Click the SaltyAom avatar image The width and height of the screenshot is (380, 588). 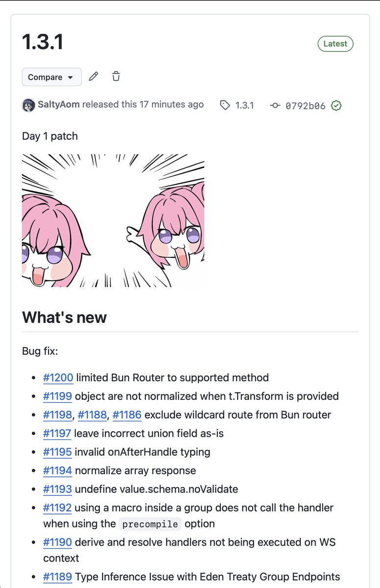[x=28, y=105]
